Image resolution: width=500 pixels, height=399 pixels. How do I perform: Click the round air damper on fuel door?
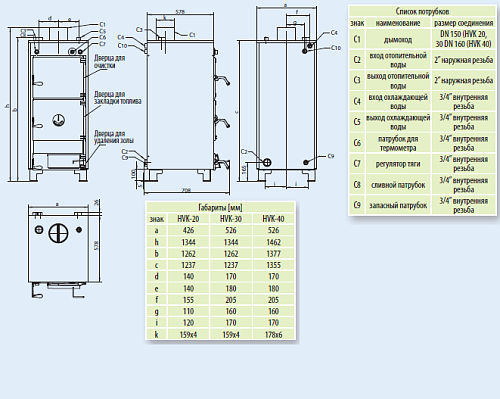click(x=59, y=120)
